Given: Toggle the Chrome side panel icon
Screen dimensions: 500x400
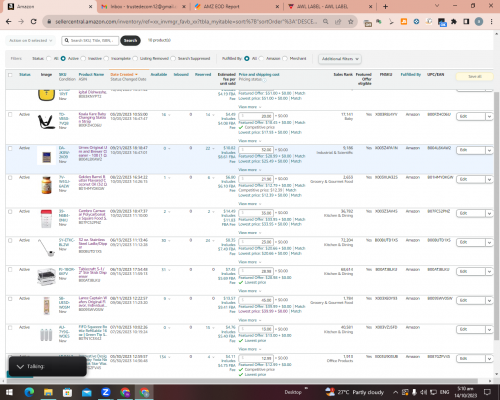Looking at the screenshot, I should click(466, 22).
